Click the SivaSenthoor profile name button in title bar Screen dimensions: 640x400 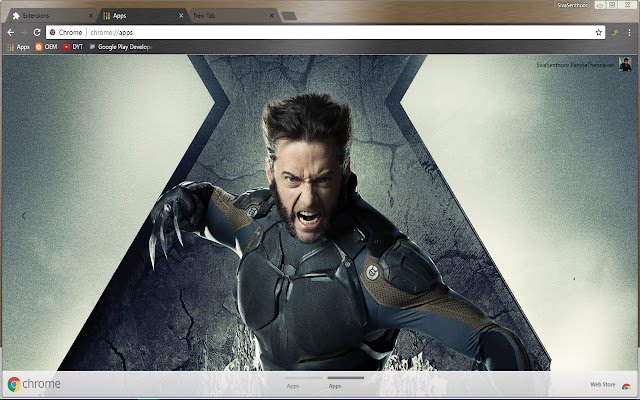[x=573, y=5]
